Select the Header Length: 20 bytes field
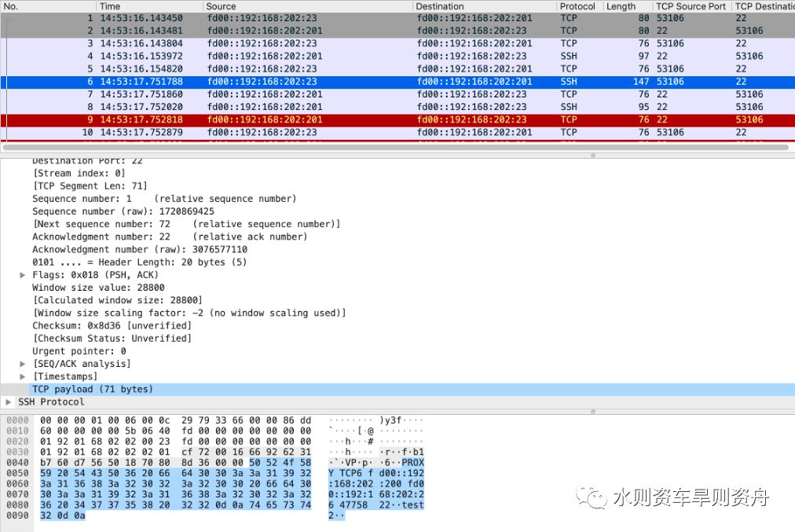This screenshot has height=532, width=795. [x=139, y=262]
